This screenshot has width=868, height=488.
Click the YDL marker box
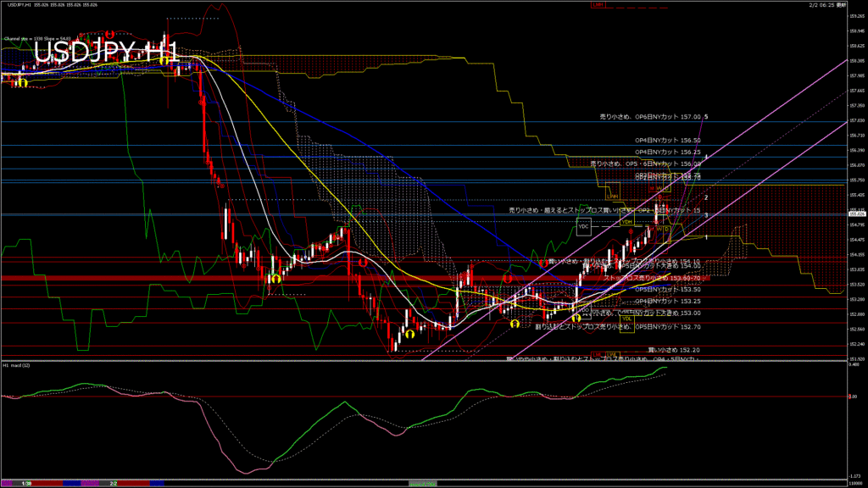coord(627,319)
